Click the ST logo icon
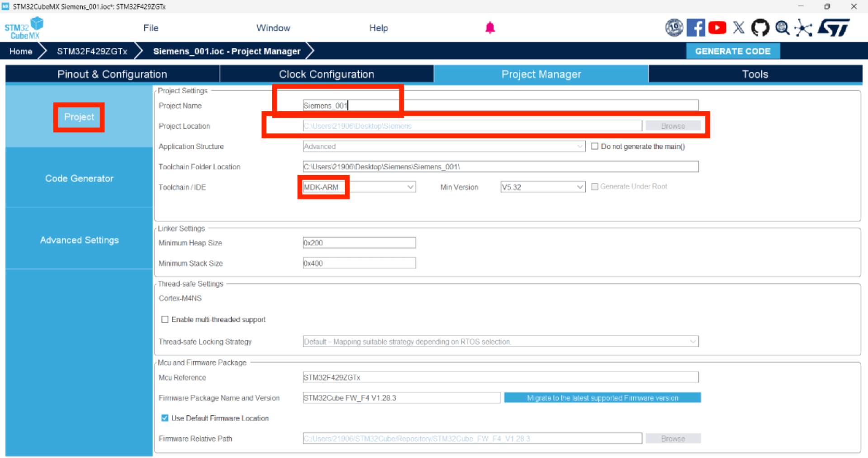This screenshot has width=868, height=458. point(834,28)
